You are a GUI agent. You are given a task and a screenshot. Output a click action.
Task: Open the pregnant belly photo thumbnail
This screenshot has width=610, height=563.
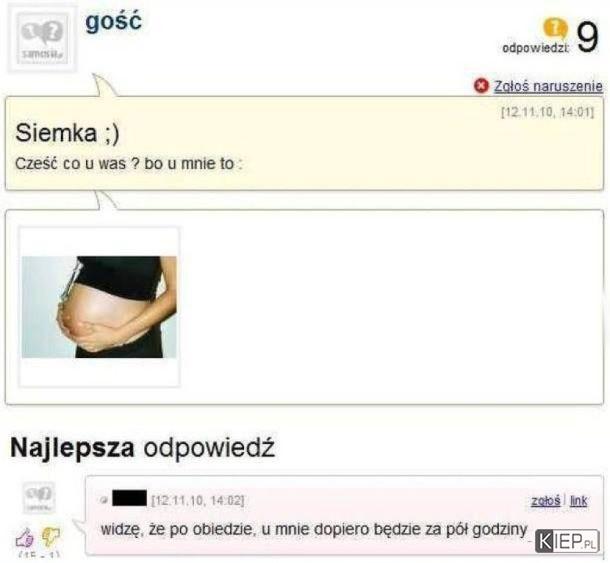click(x=99, y=307)
